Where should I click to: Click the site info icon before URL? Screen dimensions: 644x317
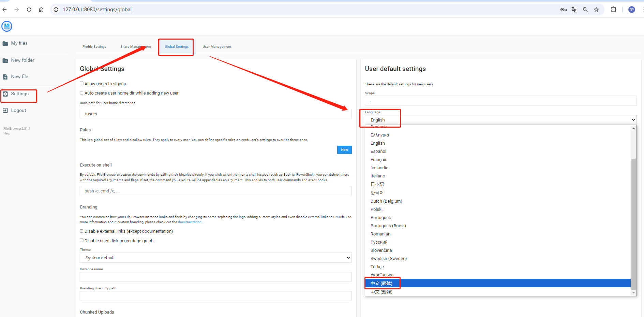point(56,10)
